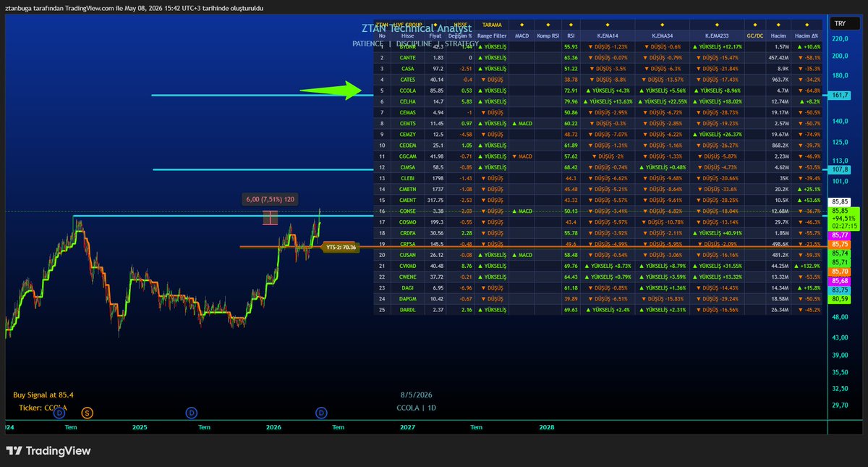Click the 8/5/2026 date label
This screenshot has width=868, height=467.
[415, 395]
